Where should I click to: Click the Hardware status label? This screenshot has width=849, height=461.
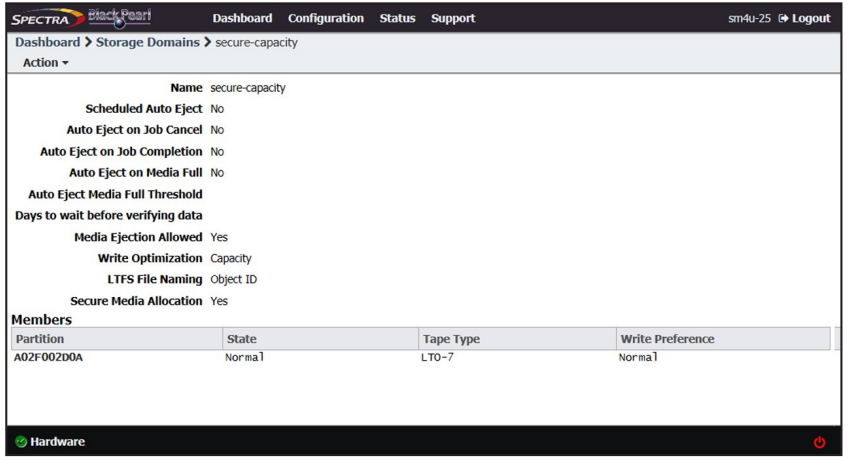(57, 441)
